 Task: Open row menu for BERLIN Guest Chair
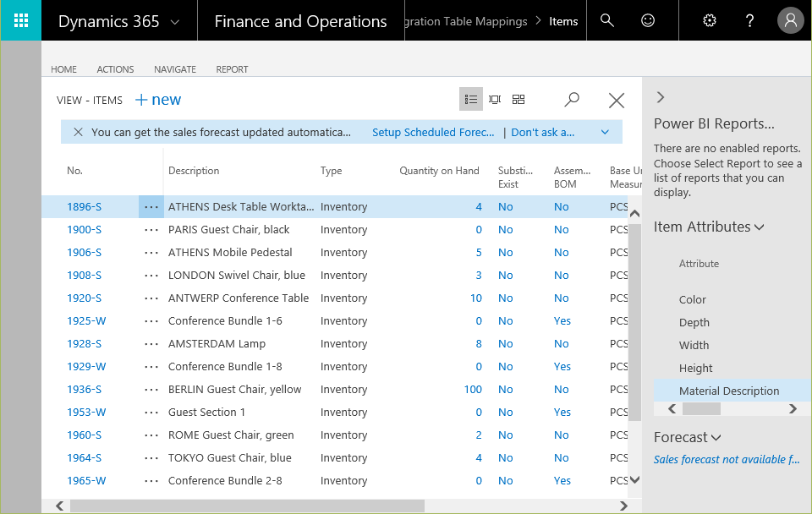[x=151, y=389]
